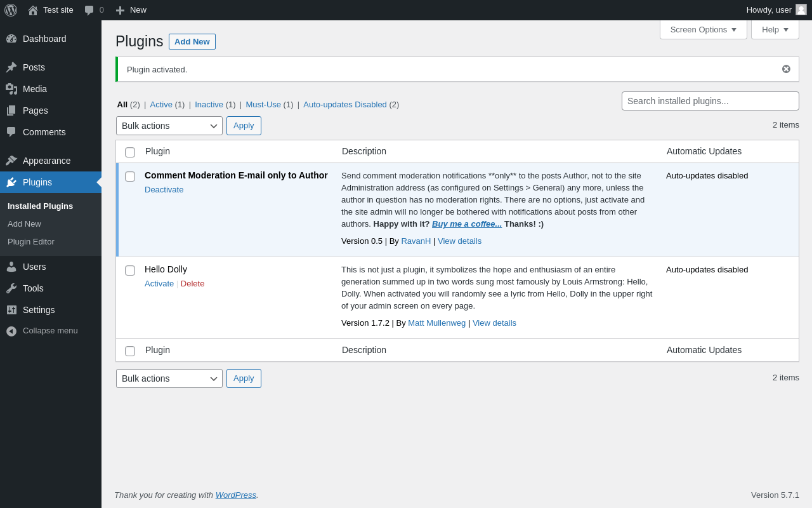812x508 pixels.
Task: Filter plugins by Must-Use
Action: pyautogui.click(x=263, y=105)
